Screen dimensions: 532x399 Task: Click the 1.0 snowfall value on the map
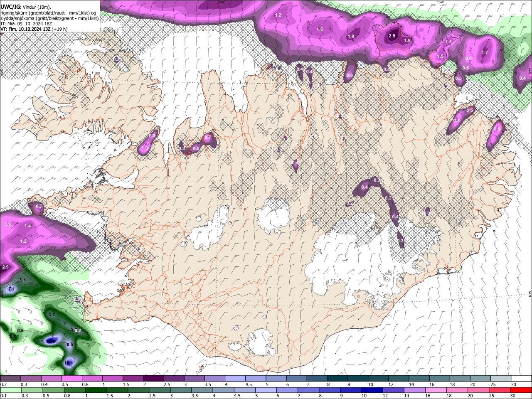tap(145, 148)
